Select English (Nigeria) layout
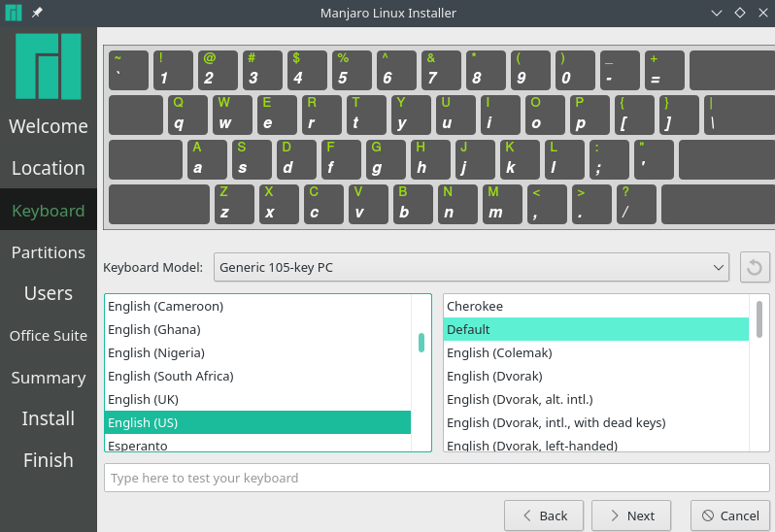775x532 pixels. click(x=257, y=352)
